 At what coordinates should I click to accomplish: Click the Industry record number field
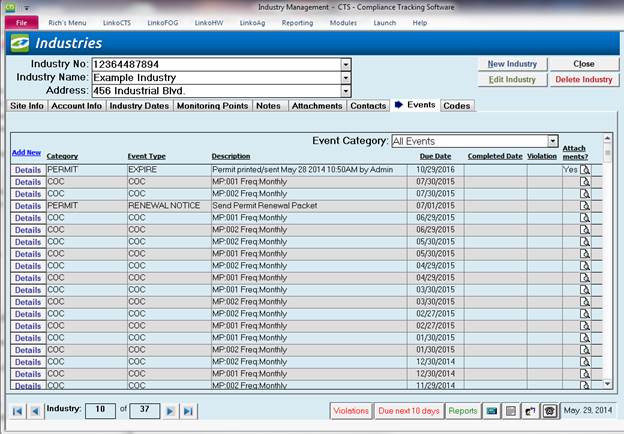coord(100,410)
